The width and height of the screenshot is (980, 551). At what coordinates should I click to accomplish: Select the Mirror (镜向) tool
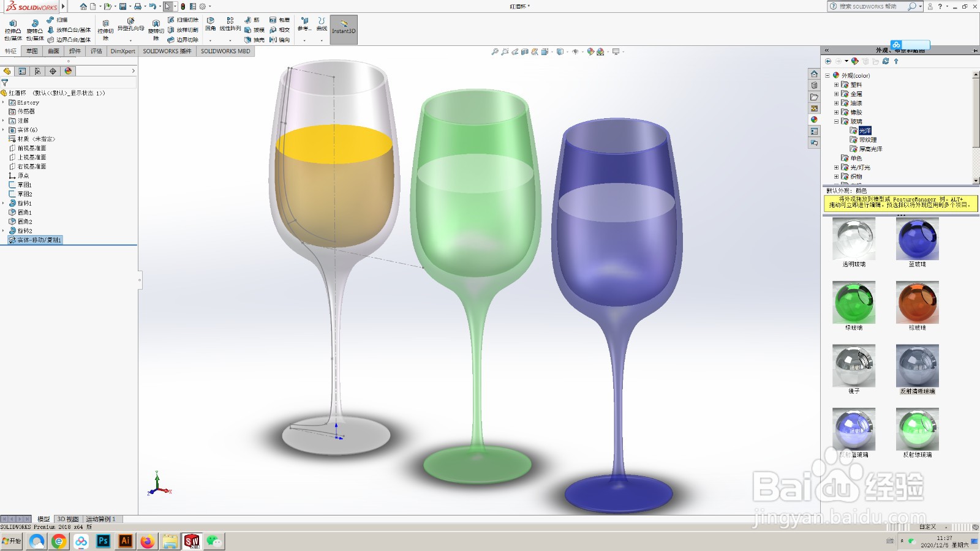[279, 40]
